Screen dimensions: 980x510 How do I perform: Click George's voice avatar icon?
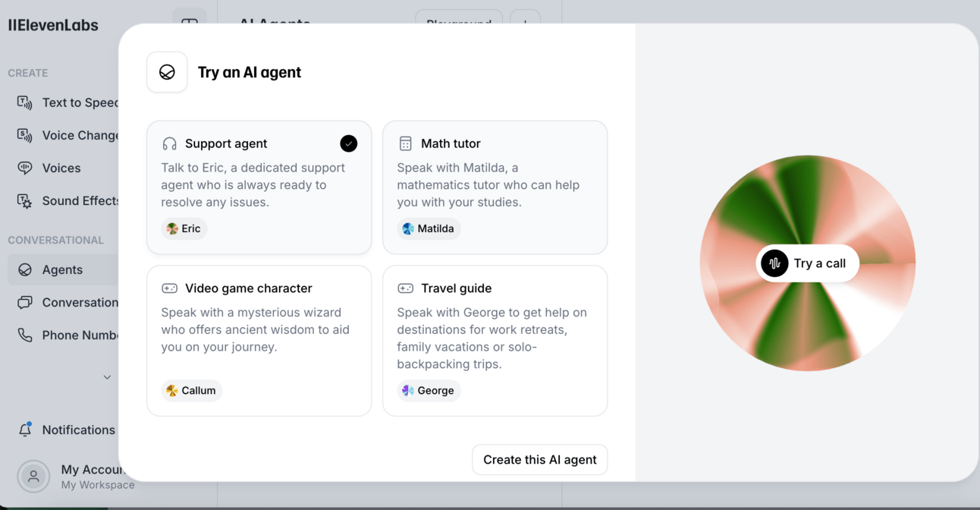point(408,390)
